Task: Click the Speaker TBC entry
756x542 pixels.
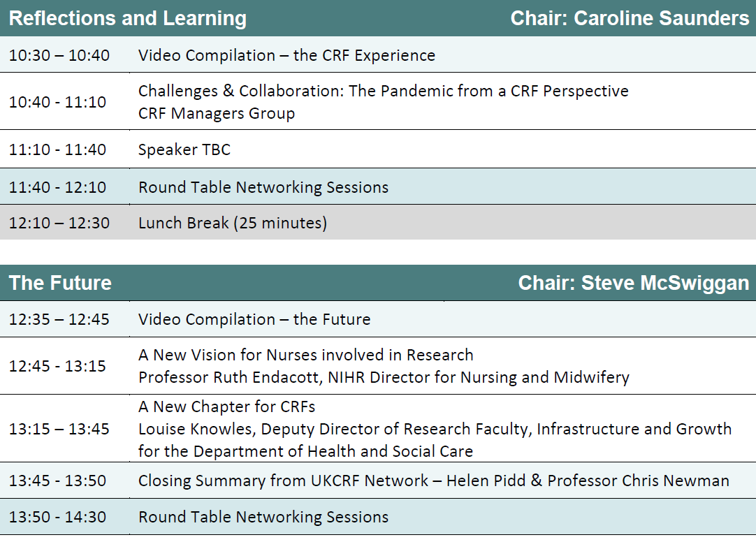Action: (184, 149)
